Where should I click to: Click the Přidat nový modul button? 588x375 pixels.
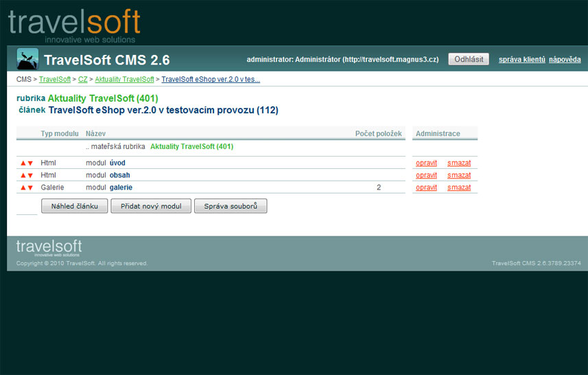click(x=151, y=206)
